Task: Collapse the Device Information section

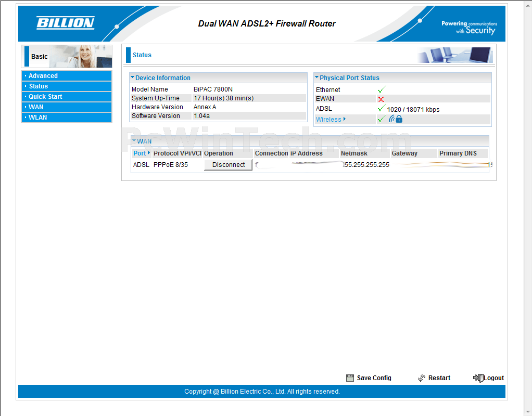Action: 133,77
